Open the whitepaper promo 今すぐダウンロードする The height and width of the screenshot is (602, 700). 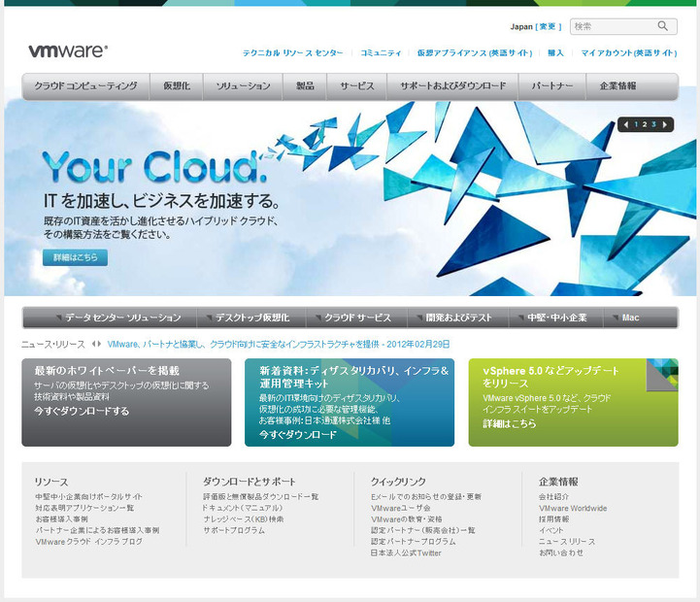click(x=82, y=411)
